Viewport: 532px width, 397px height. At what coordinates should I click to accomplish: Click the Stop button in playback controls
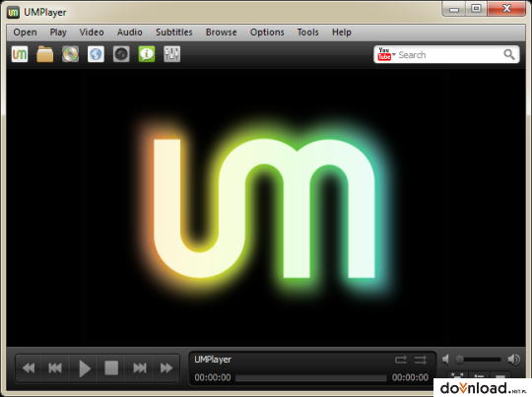(x=111, y=368)
